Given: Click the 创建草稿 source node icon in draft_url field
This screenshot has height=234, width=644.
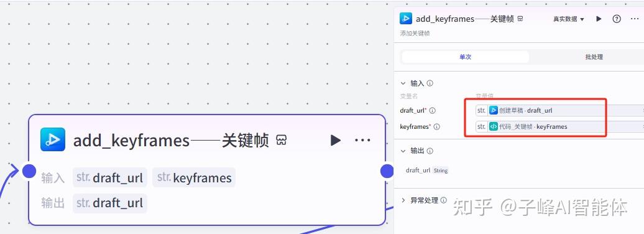Looking at the screenshot, I should 494,110.
